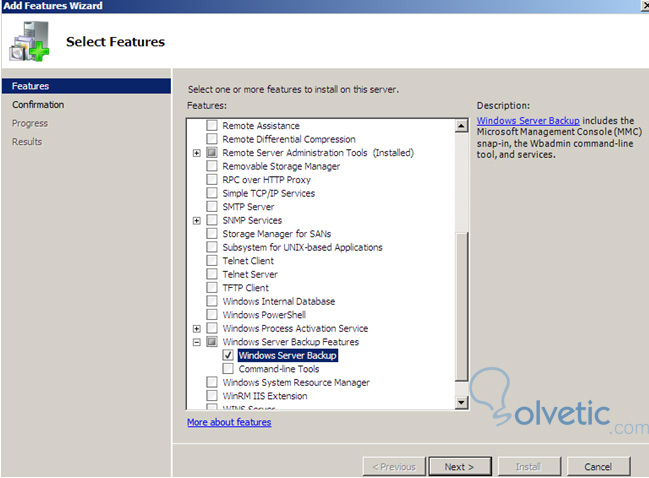Image resolution: width=649 pixels, height=478 pixels.
Task: Enable Simple TCP/IP Services checkbox
Action: click(212, 193)
